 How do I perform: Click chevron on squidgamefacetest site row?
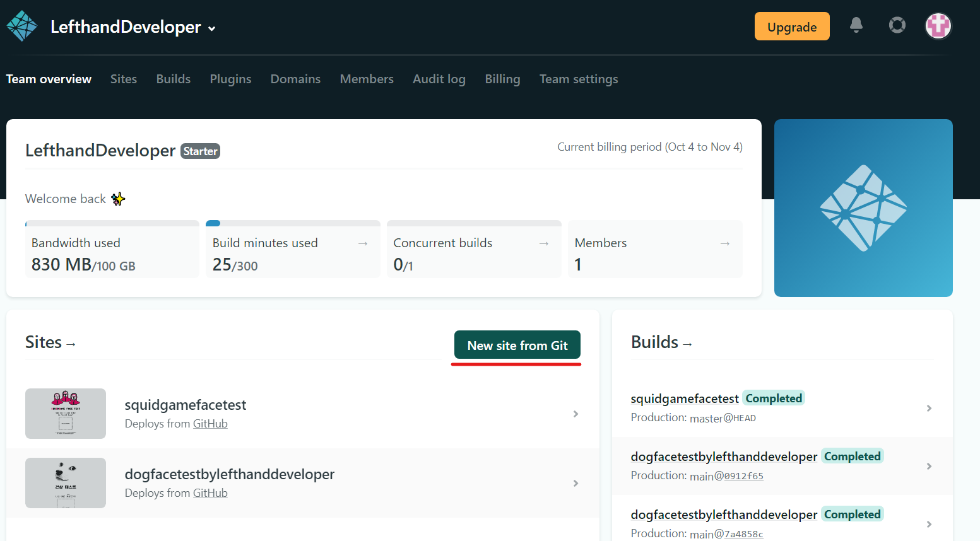click(576, 414)
